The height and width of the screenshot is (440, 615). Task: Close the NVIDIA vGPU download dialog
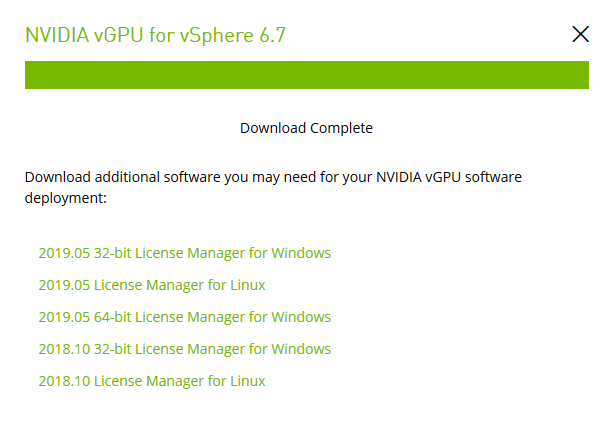pos(580,34)
